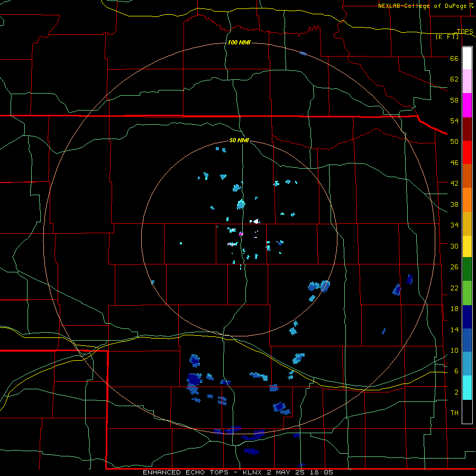Image resolution: width=476 pixels, height=476 pixels.
Task: Click the bright yellow legend swatch
Action: pyautogui.click(x=467, y=246)
